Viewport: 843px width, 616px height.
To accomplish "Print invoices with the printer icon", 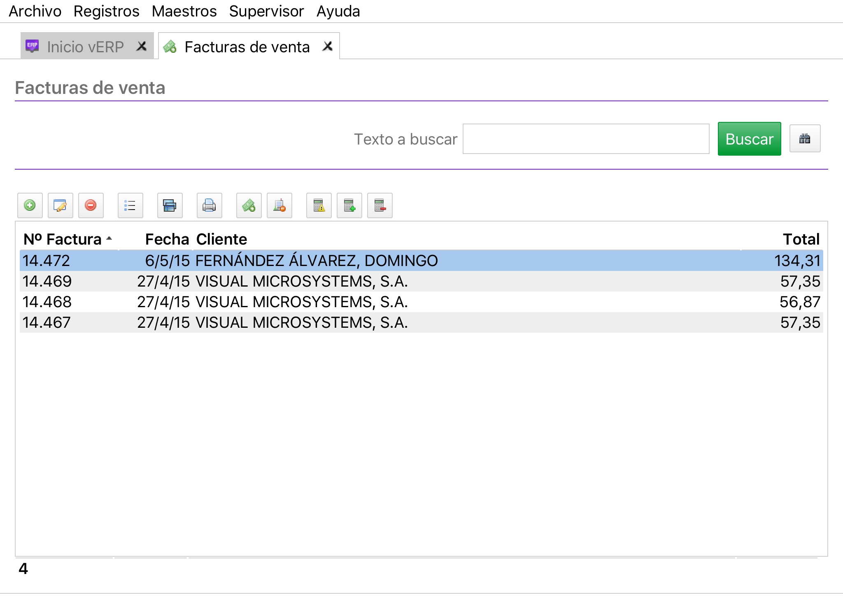I will (210, 205).
